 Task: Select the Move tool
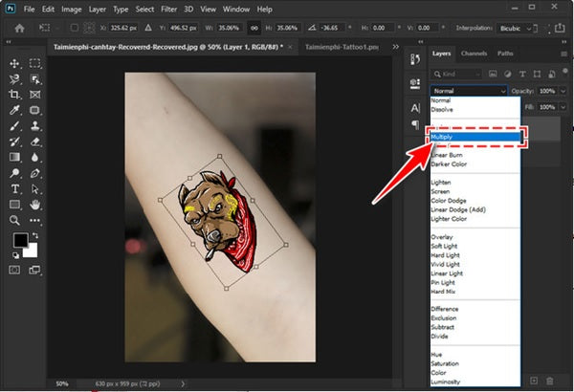pos(14,63)
